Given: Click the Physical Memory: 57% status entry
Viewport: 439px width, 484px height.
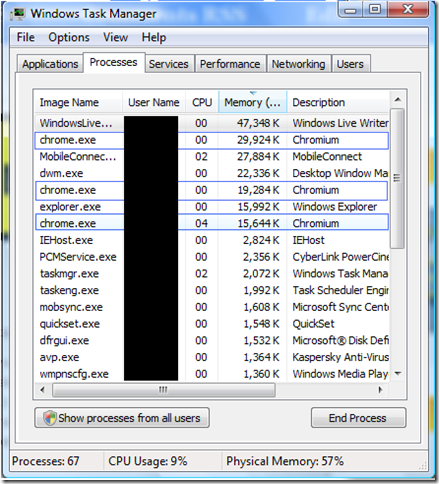Looking at the screenshot, I should [285, 461].
